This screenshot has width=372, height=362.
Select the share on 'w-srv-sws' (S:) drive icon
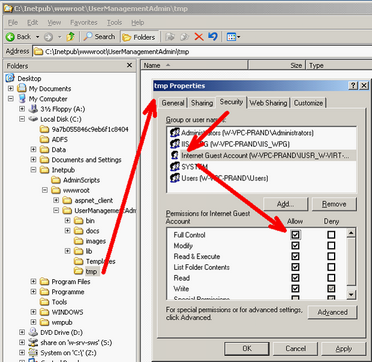click(33, 342)
